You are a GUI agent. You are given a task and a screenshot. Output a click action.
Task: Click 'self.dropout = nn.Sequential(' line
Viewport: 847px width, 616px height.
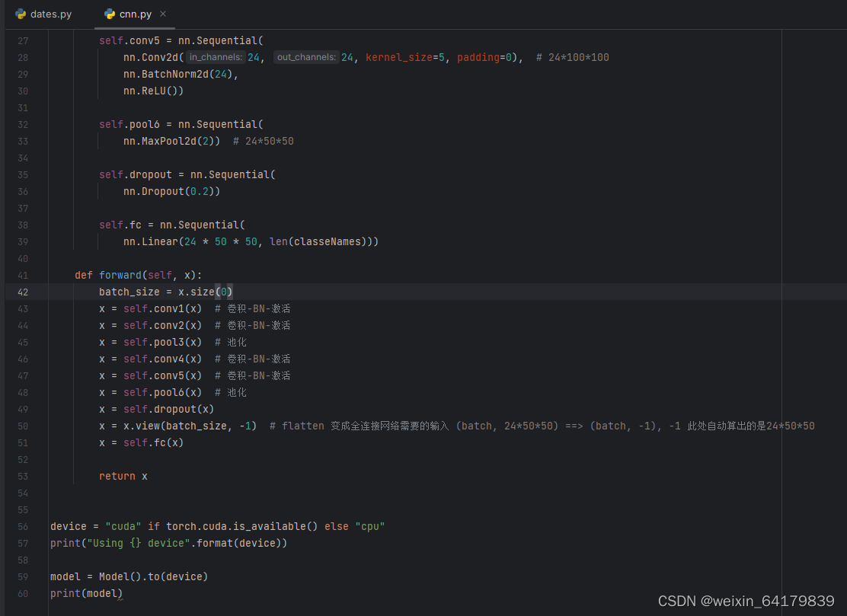click(x=187, y=175)
